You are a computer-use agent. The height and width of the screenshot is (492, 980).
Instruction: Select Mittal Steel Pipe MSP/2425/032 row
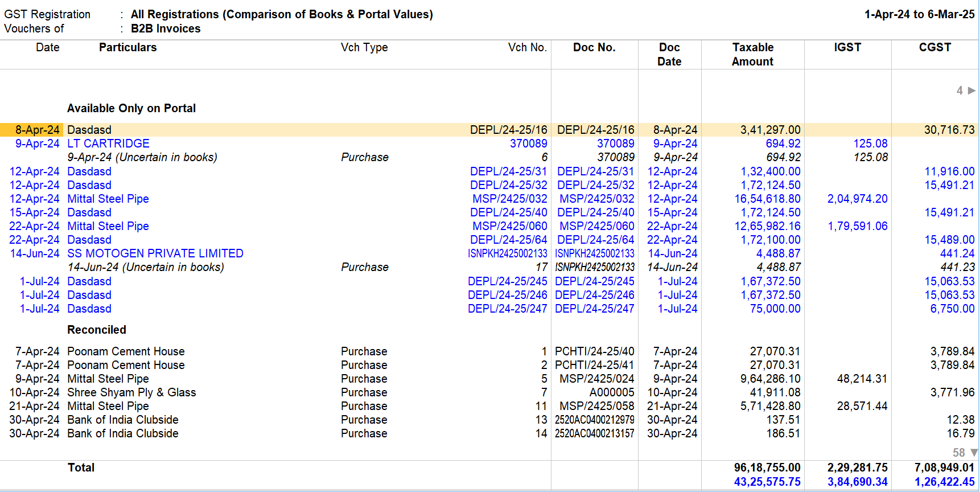pos(489,199)
